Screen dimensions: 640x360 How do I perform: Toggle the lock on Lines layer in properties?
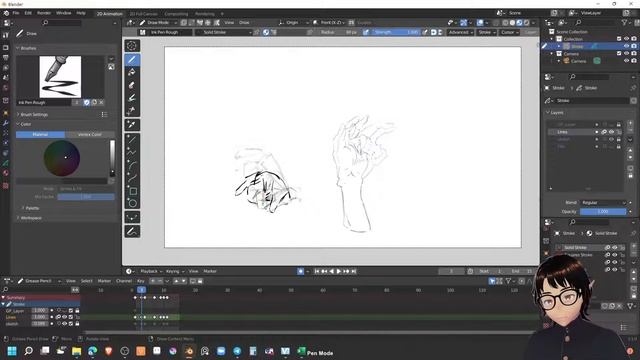point(619,132)
